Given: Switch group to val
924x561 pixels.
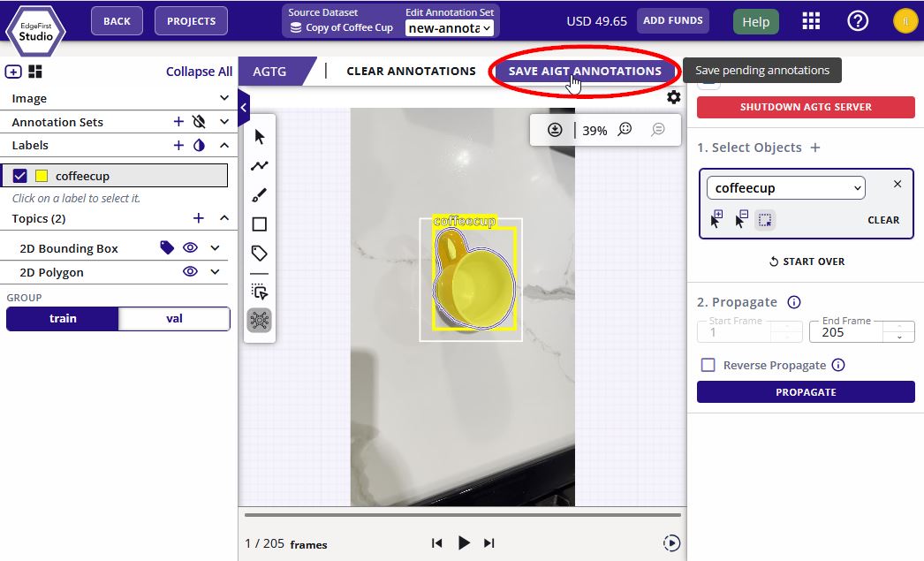Looking at the screenshot, I should click(x=174, y=318).
